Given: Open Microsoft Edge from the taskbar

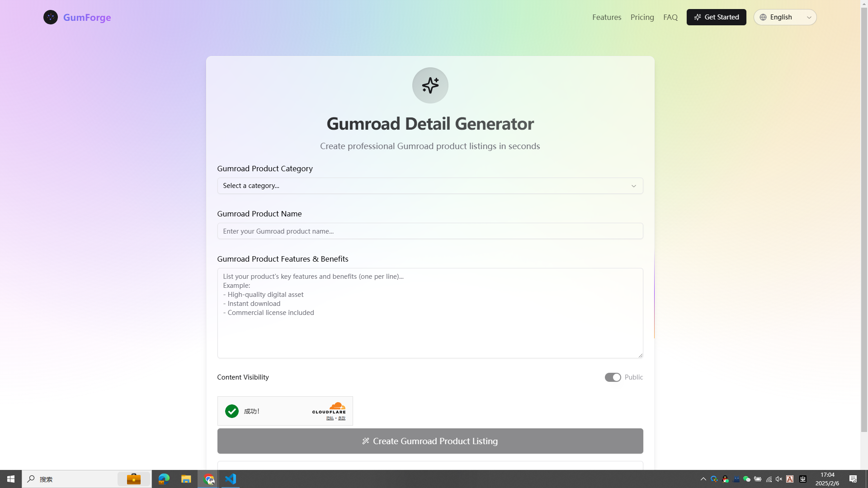Looking at the screenshot, I should click(164, 479).
